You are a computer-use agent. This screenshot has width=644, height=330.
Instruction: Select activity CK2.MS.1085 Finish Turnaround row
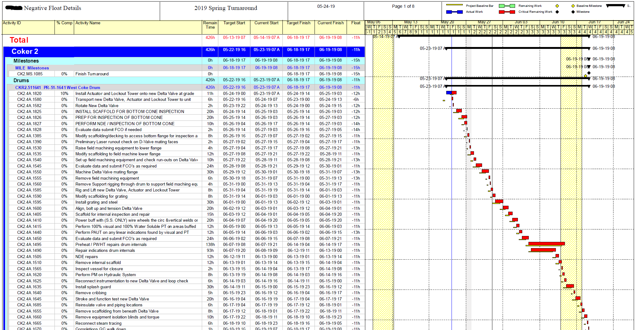click(92, 74)
